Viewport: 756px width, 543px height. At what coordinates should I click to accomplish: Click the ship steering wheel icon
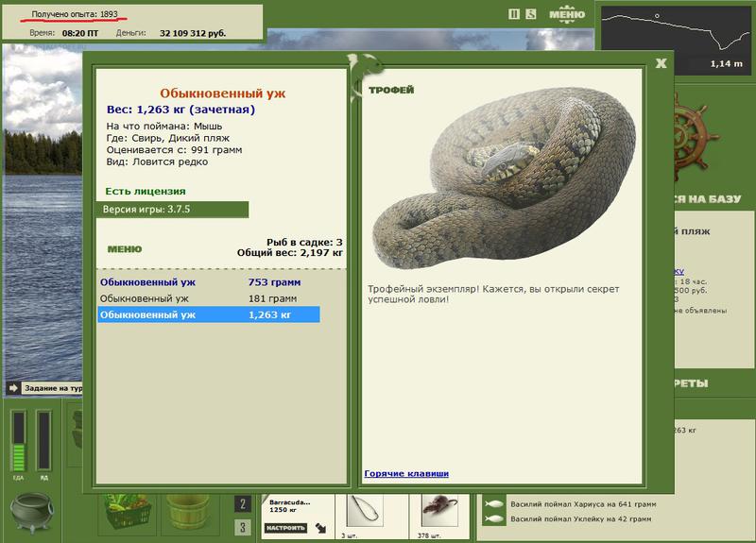tap(693, 137)
